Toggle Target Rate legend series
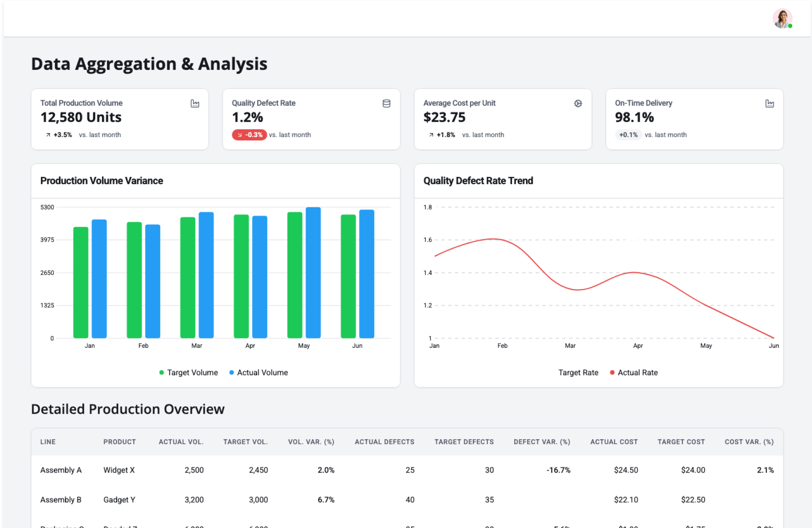812x528 pixels. (578, 373)
